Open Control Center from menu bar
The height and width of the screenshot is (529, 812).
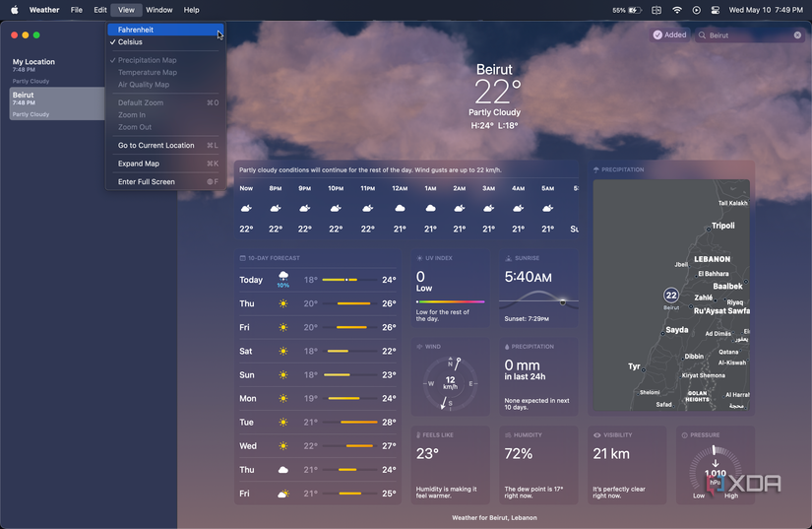point(716,10)
